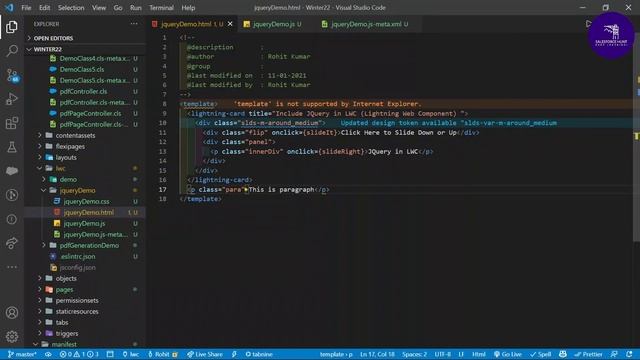Collapse the WINTER22 section

click(85, 49)
